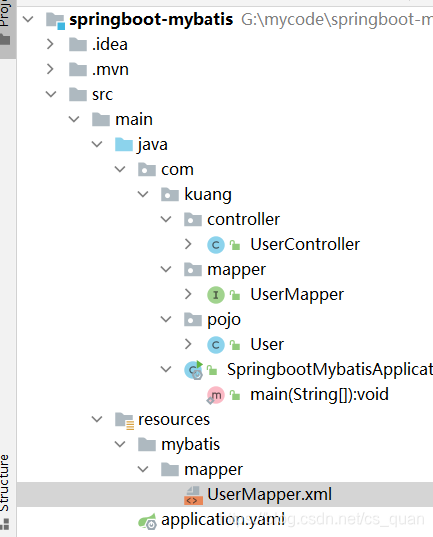Collapse the resources folder

click(97, 419)
